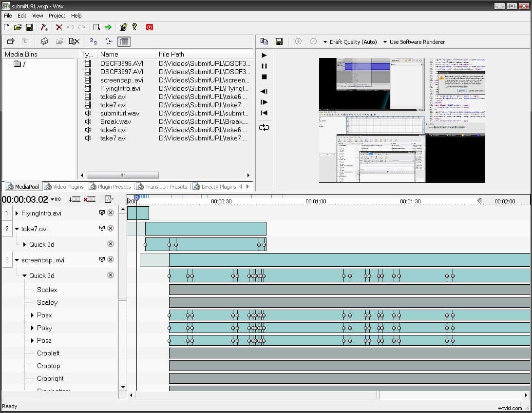Enable looped playback in the preview panel
The height and width of the screenshot is (413, 532).
point(264,127)
